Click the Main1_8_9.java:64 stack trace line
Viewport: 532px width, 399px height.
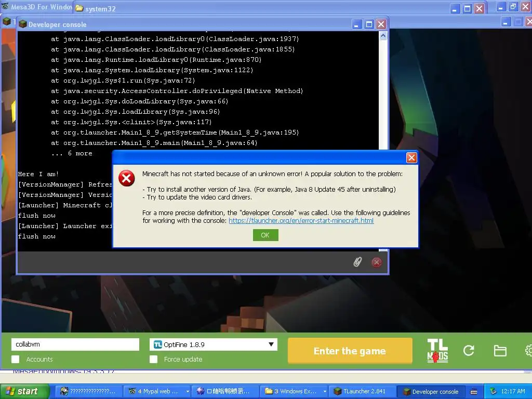154,143
